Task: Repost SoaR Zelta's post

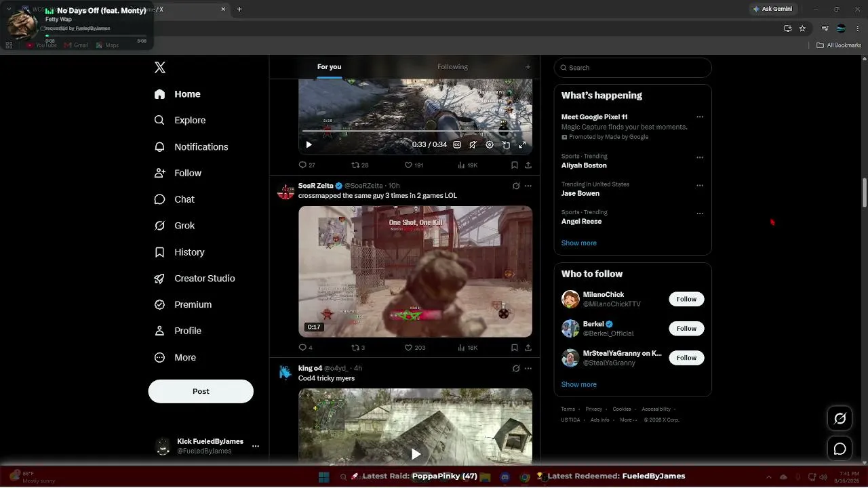Action: pos(358,348)
